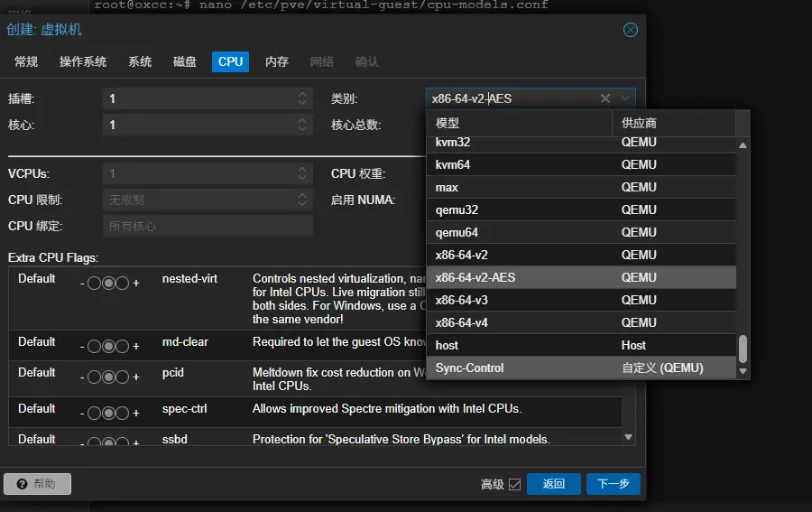Sort list by 模型 column header
812x512 pixels.
click(x=519, y=124)
